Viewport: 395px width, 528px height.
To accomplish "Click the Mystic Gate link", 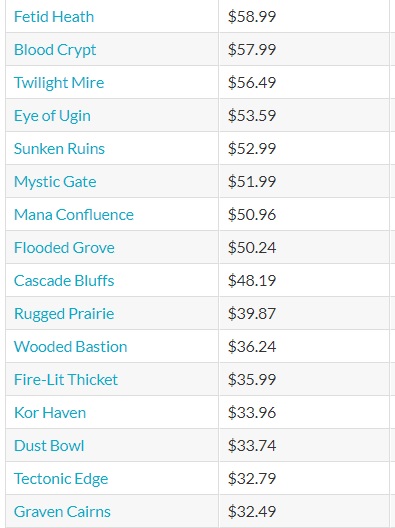I will [x=55, y=182].
